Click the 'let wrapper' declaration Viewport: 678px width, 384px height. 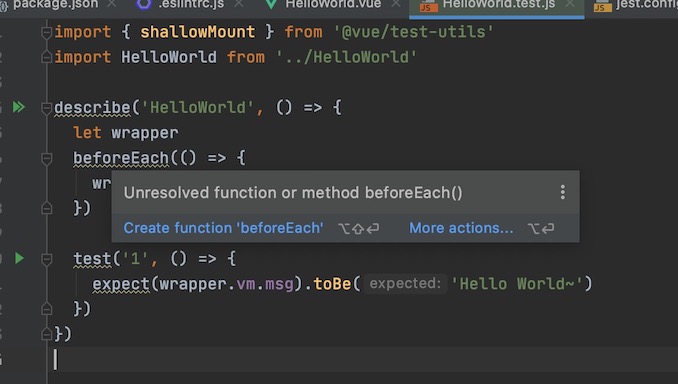[126, 133]
